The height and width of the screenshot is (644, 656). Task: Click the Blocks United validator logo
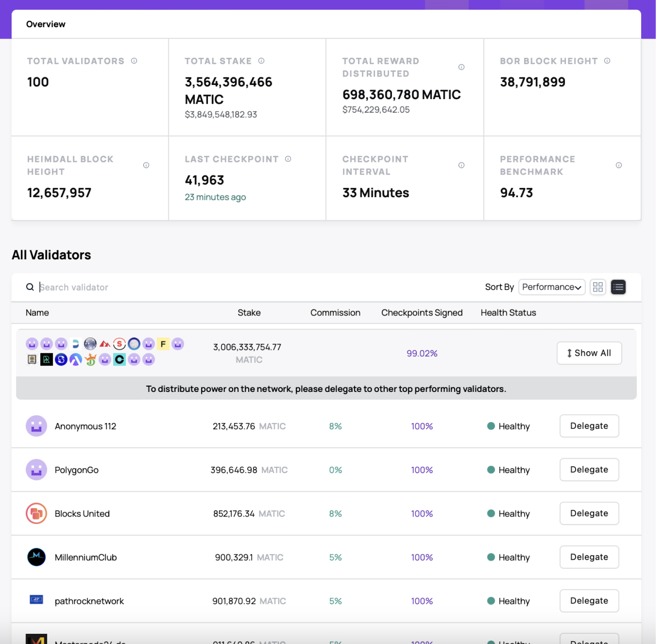(x=36, y=513)
